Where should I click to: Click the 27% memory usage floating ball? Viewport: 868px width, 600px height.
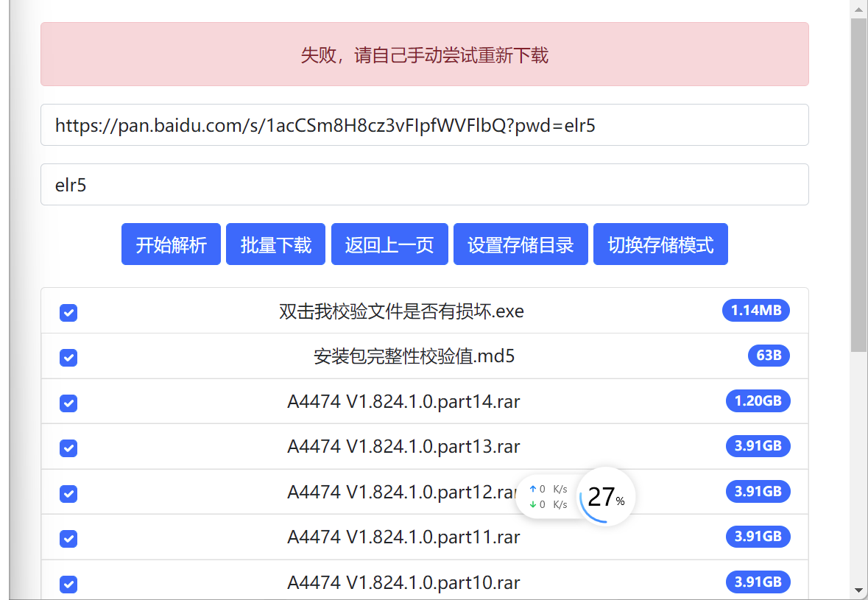point(606,496)
